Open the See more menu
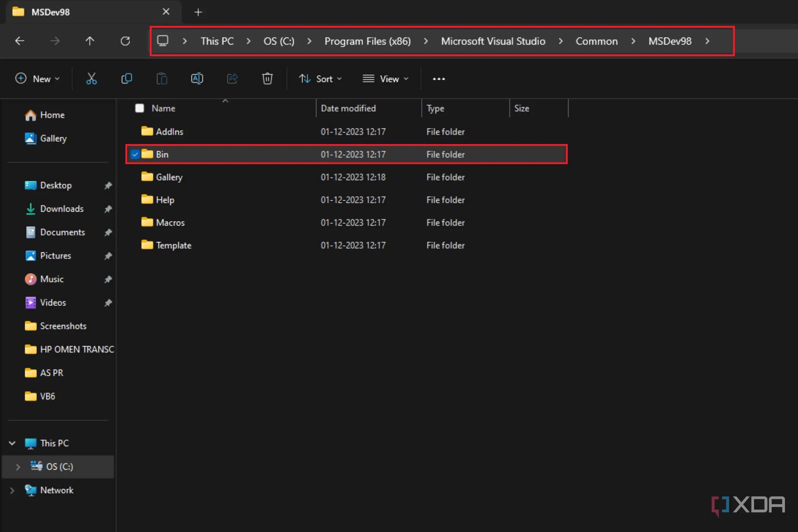Viewport: 798px width, 532px height. click(x=439, y=79)
